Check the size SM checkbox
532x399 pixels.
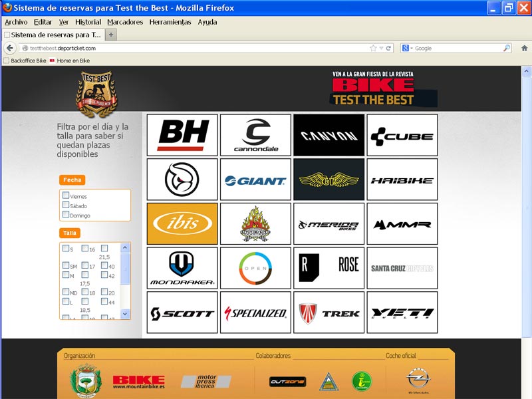click(66, 265)
